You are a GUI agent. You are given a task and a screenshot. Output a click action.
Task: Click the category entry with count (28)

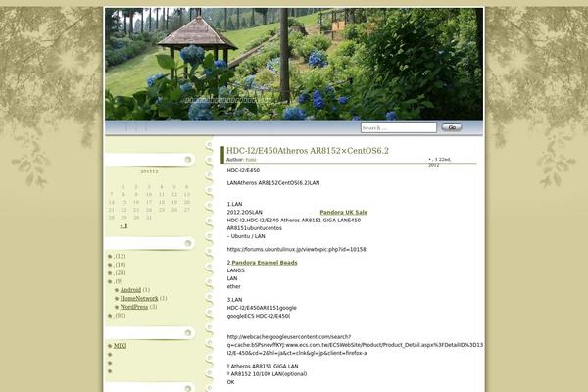pyautogui.click(x=120, y=272)
